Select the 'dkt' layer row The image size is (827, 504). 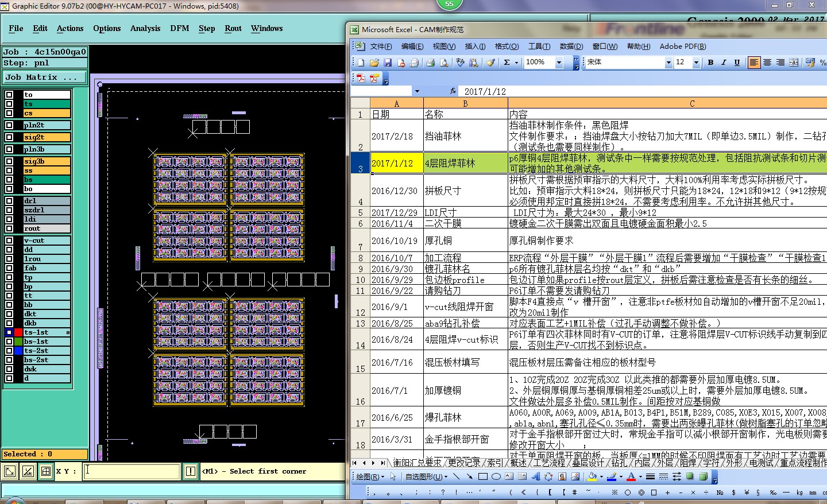(x=47, y=314)
